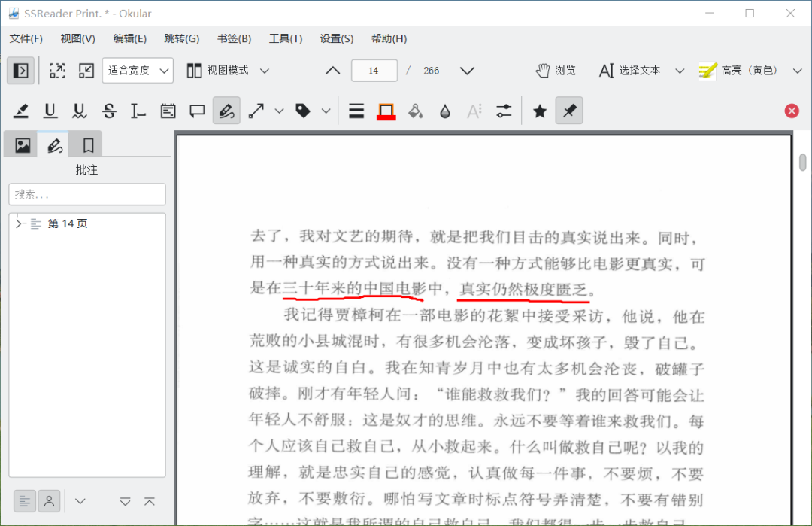Click the single down chevron in sidebar
This screenshot has height=526, width=812.
80,501
